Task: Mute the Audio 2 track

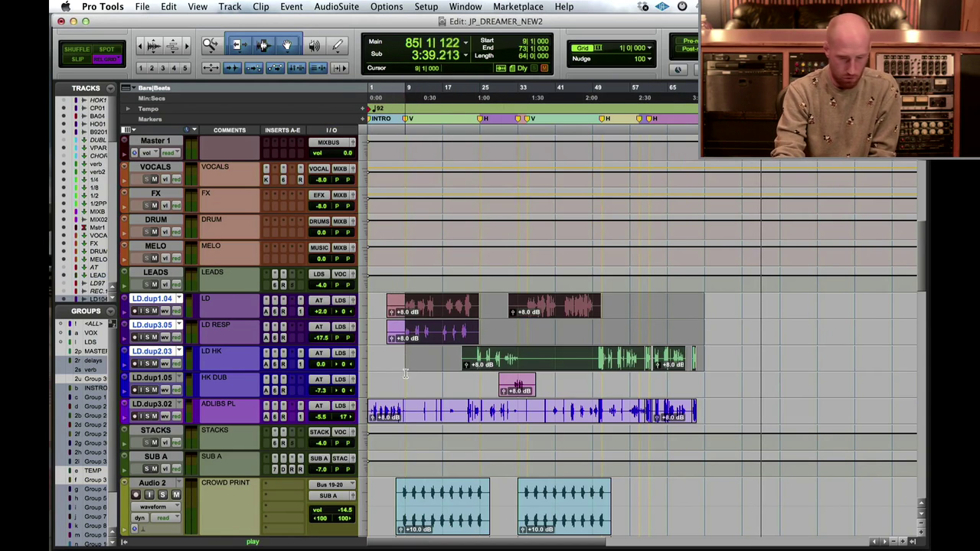Action: [x=175, y=494]
